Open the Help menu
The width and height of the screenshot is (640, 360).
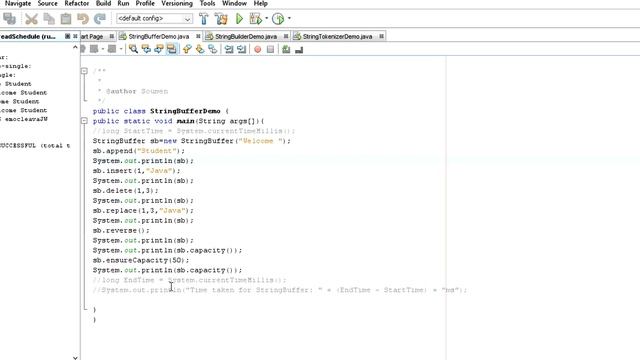260,4
